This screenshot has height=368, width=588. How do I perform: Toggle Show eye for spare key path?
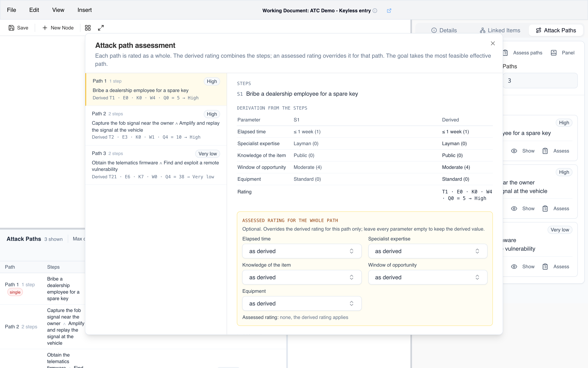pyautogui.click(x=514, y=151)
